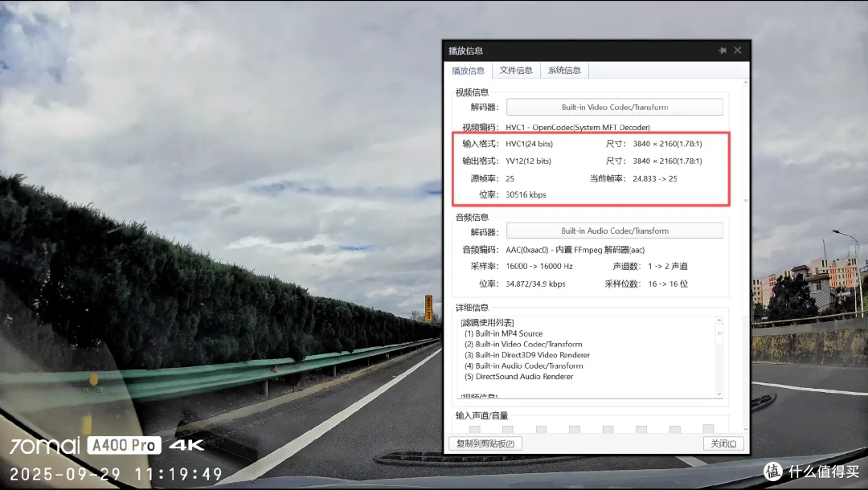The width and height of the screenshot is (868, 490).
Task: Click the 播放信息 window title text
Action: 465,51
